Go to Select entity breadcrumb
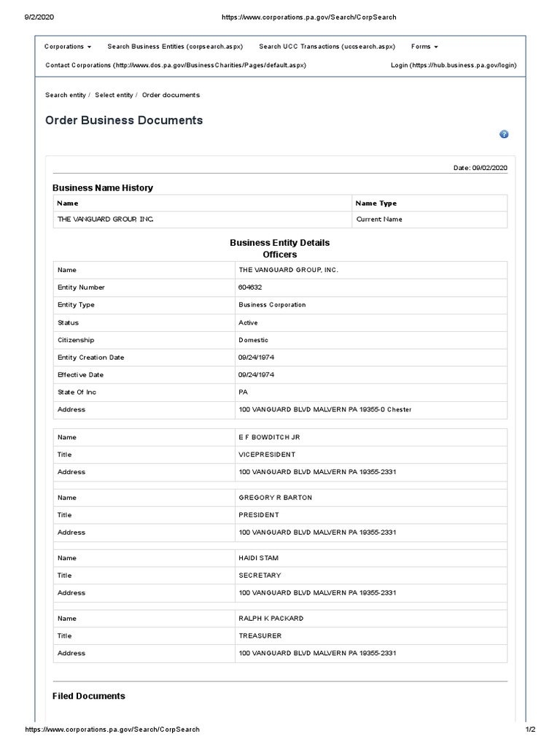 (x=114, y=96)
